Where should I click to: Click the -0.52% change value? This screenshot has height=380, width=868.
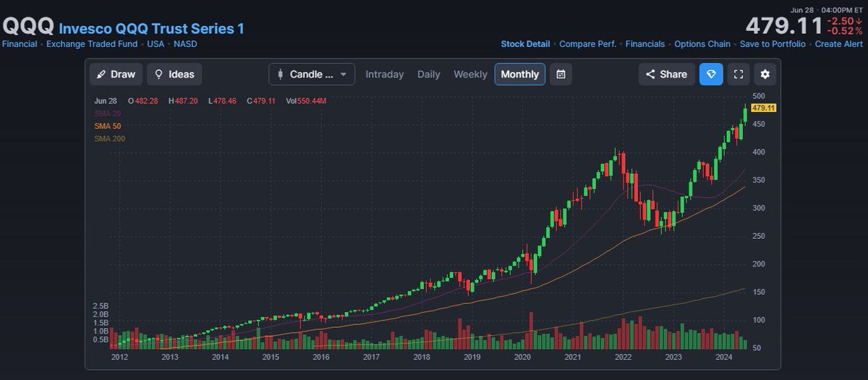[x=845, y=31]
